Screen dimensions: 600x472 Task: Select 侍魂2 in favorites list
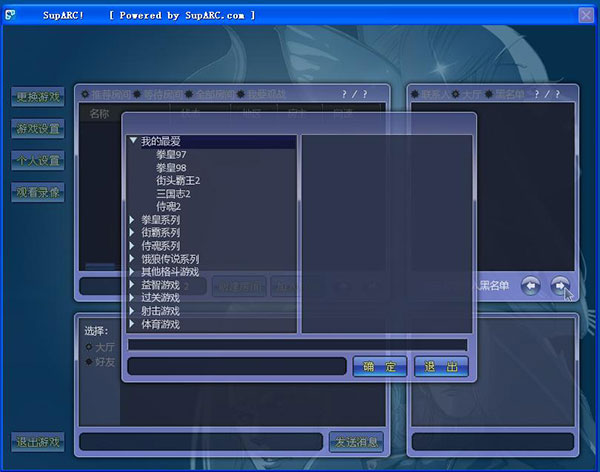(168, 207)
